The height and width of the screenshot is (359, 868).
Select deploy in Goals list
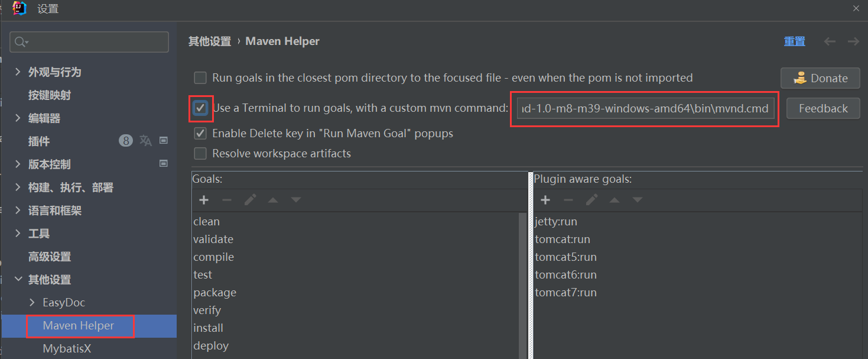(211, 346)
